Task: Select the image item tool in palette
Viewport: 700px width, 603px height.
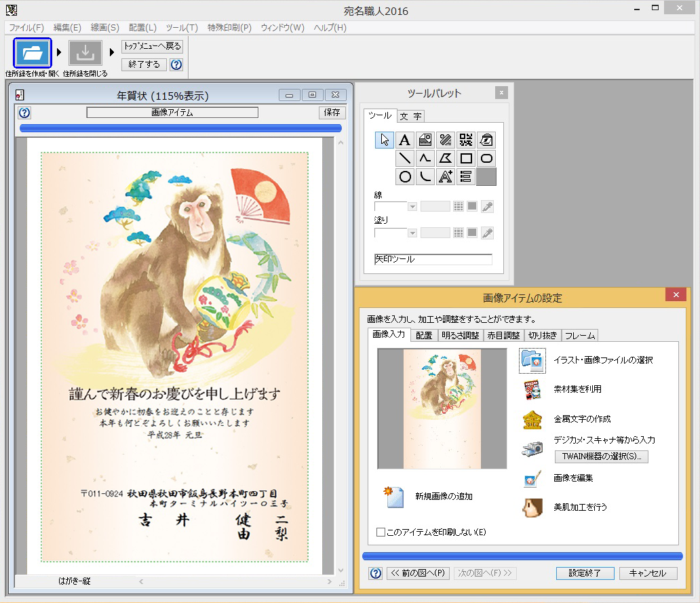Action: click(x=425, y=140)
